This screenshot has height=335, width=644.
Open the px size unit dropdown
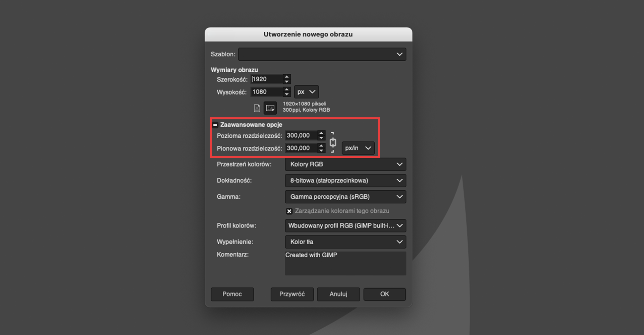306,92
